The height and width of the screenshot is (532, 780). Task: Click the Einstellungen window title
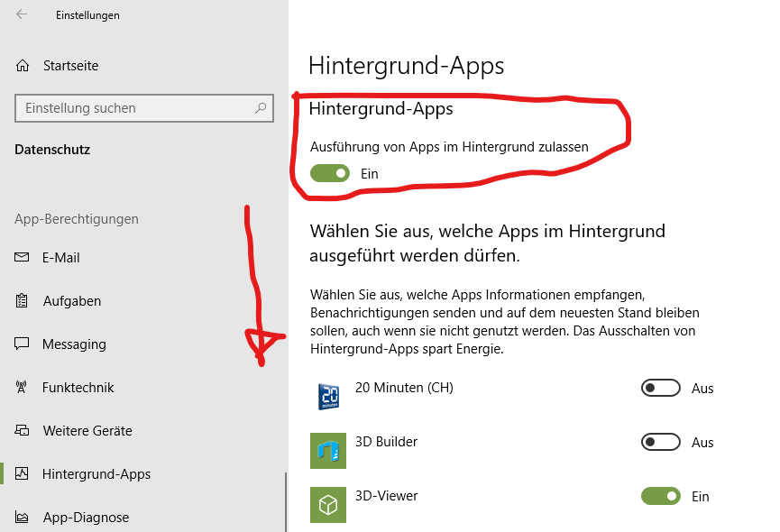click(x=87, y=15)
